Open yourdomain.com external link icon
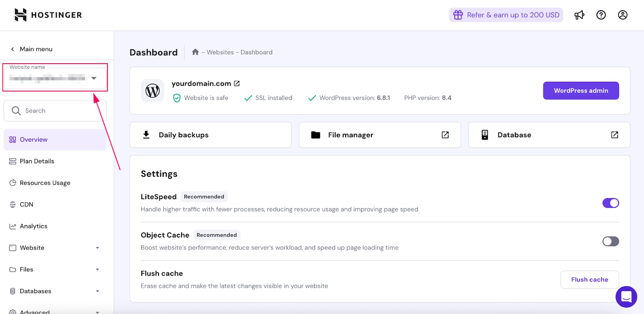 pos(237,84)
